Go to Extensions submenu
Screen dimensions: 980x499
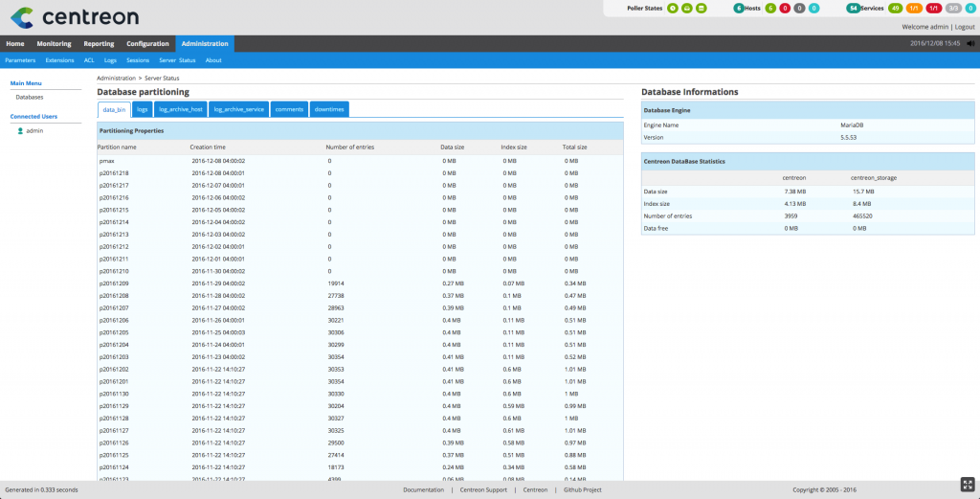coord(60,60)
